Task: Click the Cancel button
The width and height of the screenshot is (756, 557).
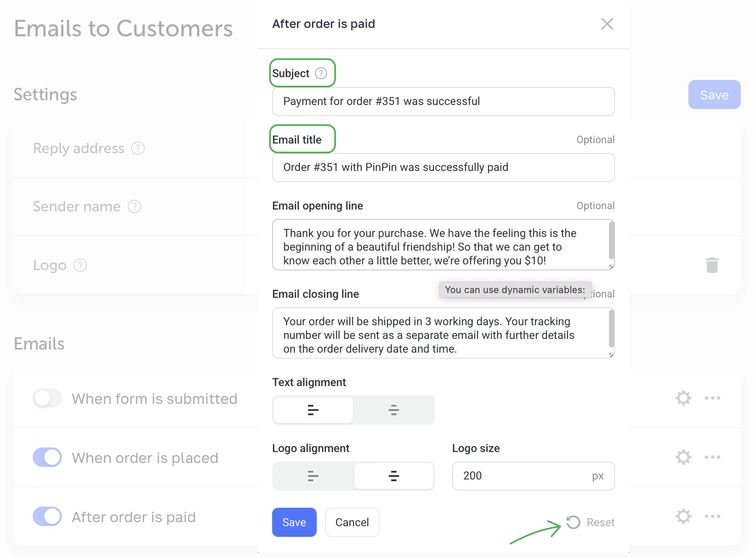Action: (x=352, y=522)
